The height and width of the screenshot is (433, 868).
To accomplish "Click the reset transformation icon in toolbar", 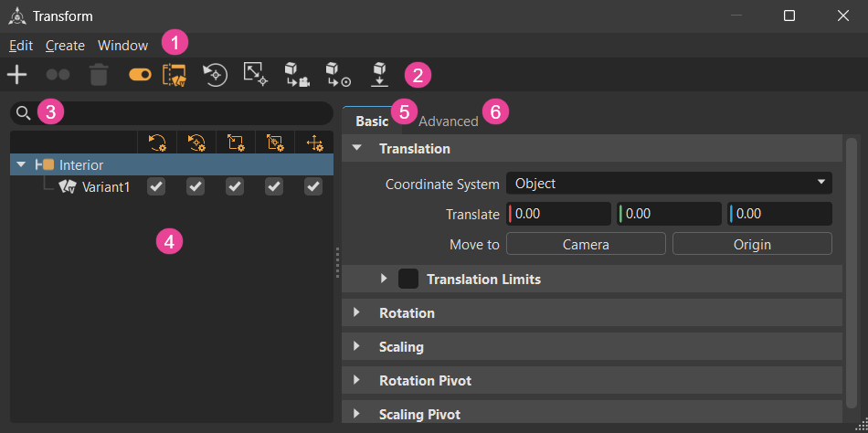I will pos(216,75).
